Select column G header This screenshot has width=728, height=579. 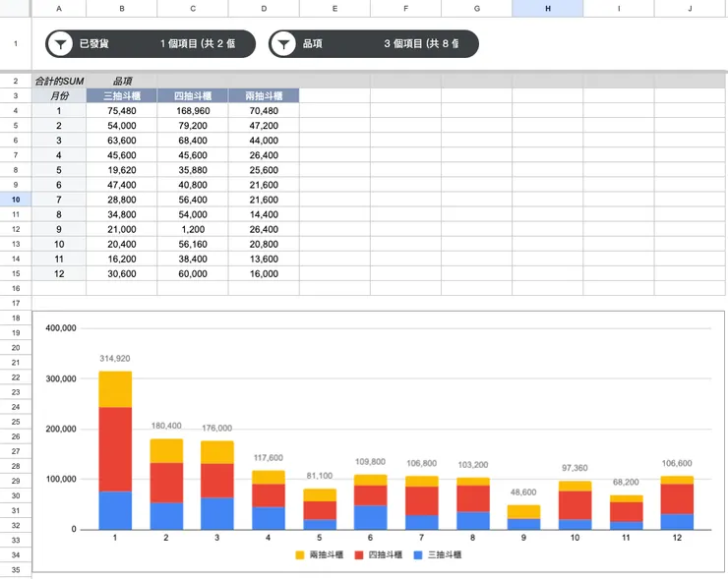477,8
